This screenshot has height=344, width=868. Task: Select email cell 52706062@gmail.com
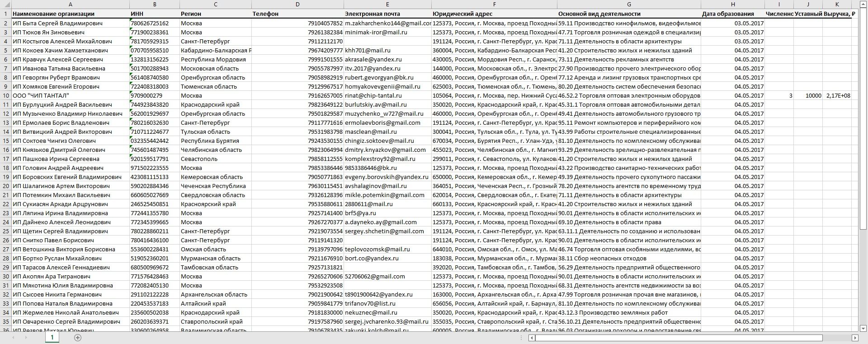[x=387, y=276]
